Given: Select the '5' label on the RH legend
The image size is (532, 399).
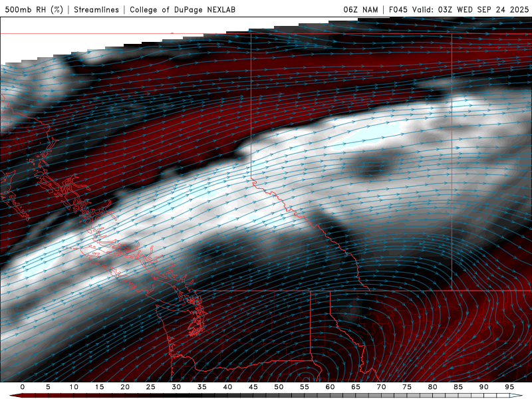Looking at the screenshot, I should point(48,387).
